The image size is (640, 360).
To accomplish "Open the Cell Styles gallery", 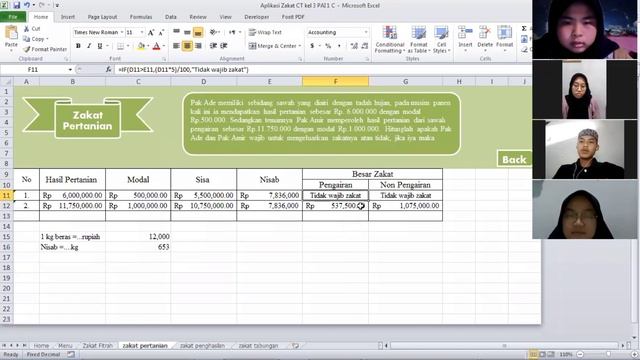I will [441, 39].
